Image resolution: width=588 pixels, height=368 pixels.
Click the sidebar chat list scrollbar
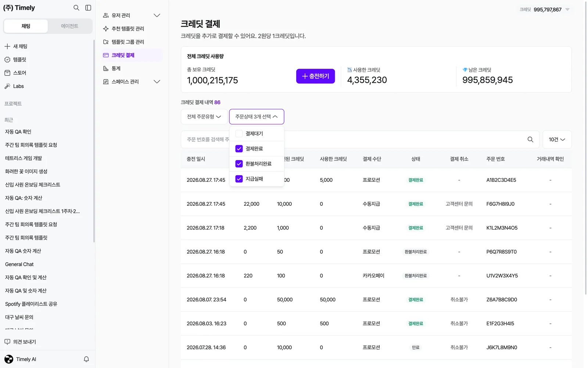[94, 141]
